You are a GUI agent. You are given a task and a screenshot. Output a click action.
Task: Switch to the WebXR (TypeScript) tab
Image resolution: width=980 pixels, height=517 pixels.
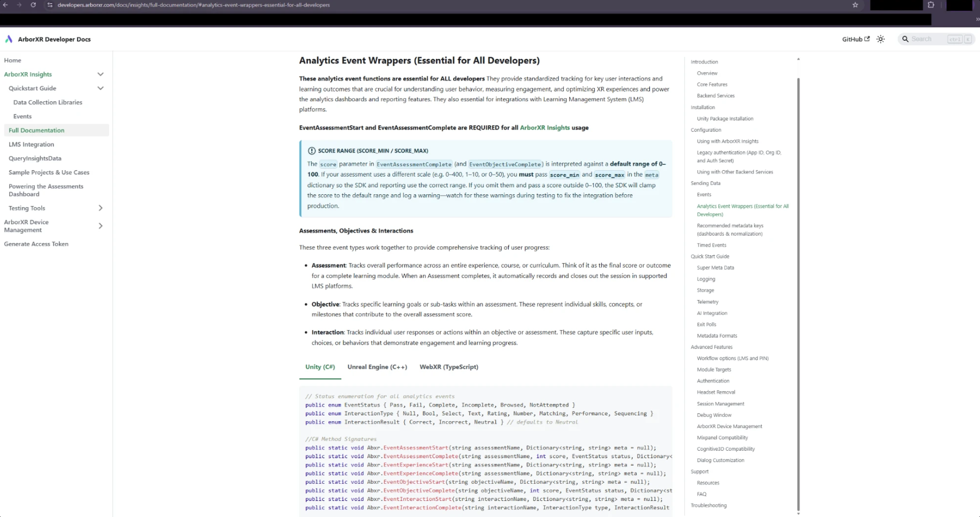point(449,367)
